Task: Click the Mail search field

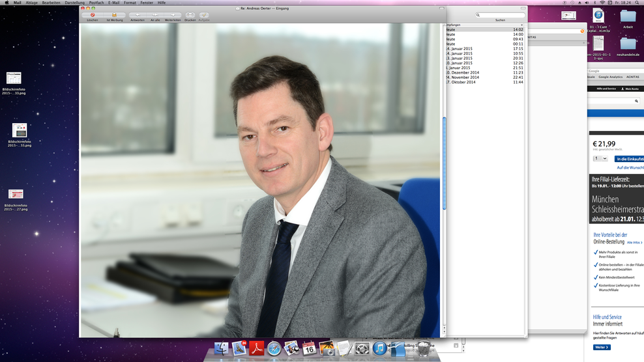Action: point(500,15)
